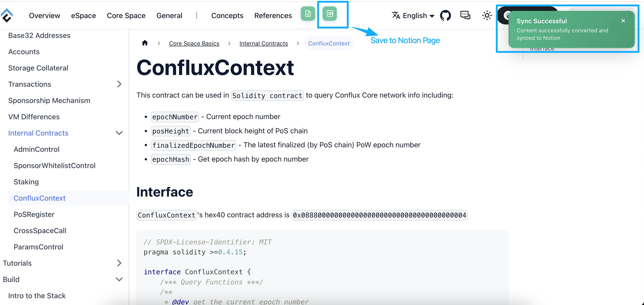Open the Core Space menu
Screen dimensions: 644x305
(x=126, y=16)
